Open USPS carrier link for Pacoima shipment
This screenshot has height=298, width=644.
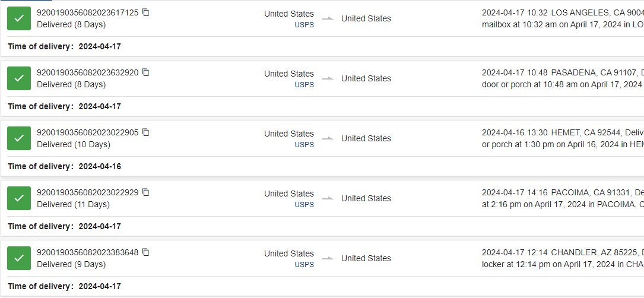click(x=304, y=205)
